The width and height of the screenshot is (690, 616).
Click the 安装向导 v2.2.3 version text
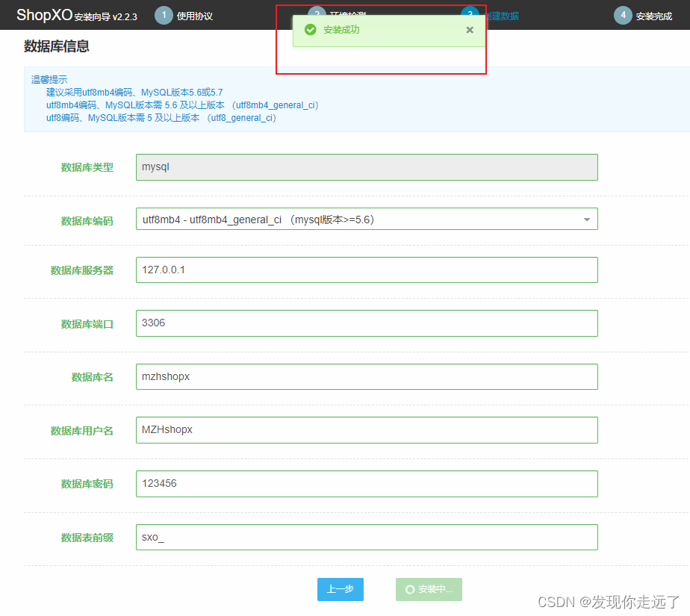click(105, 17)
